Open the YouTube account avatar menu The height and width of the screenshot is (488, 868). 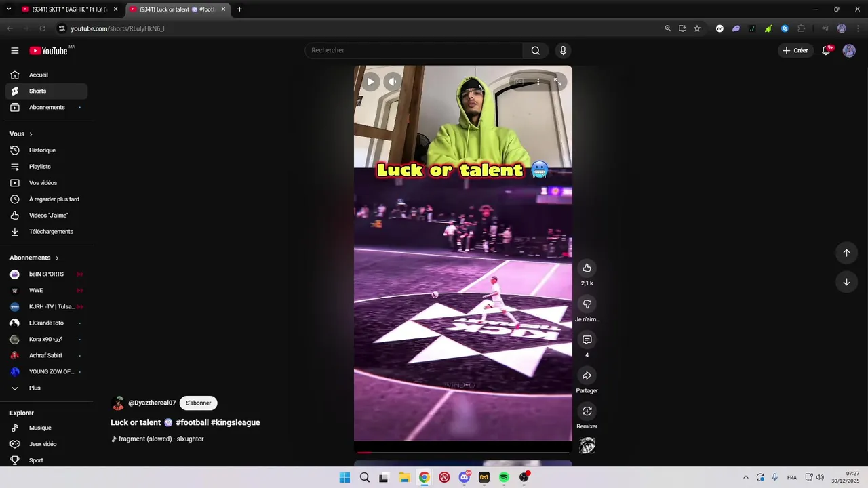pyautogui.click(x=849, y=51)
